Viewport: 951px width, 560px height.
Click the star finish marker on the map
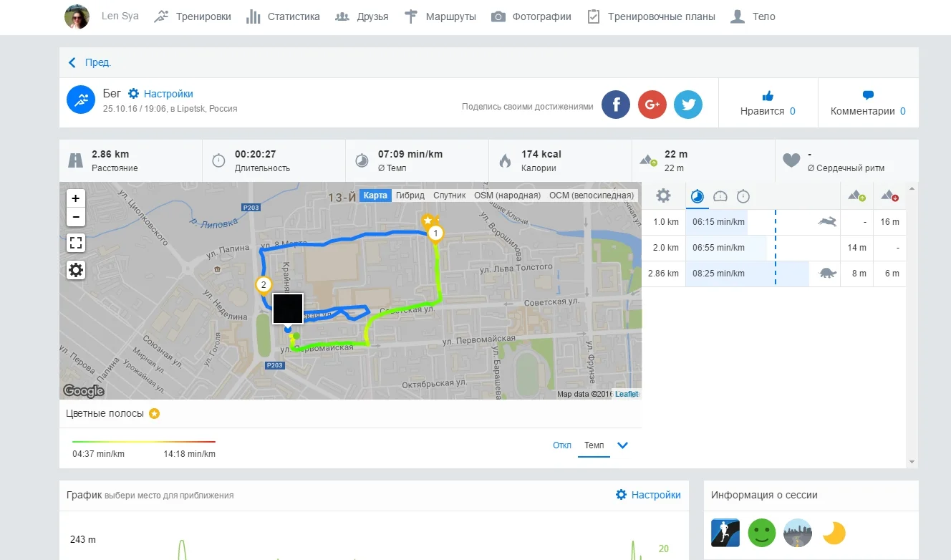click(428, 220)
